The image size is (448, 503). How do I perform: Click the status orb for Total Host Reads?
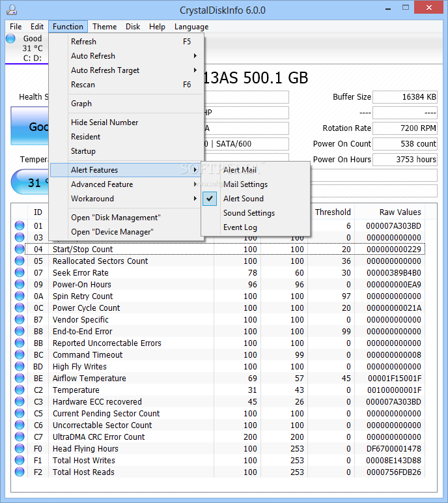(20, 472)
